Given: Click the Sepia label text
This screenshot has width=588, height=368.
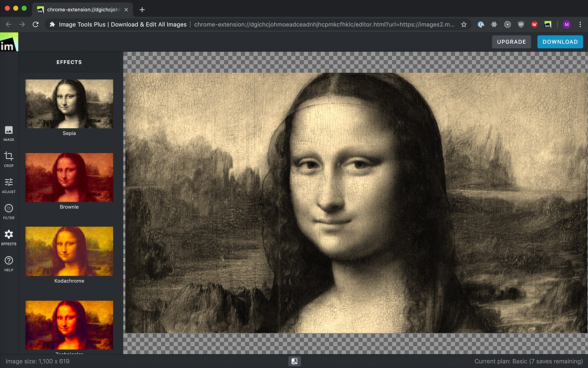Looking at the screenshot, I should pos(69,133).
